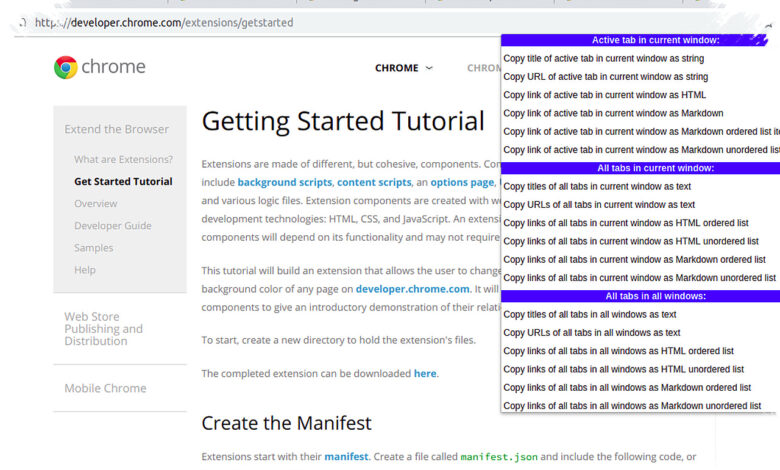This screenshot has height=470, width=780.
Task: Download completed extension via here link
Action: coord(425,374)
